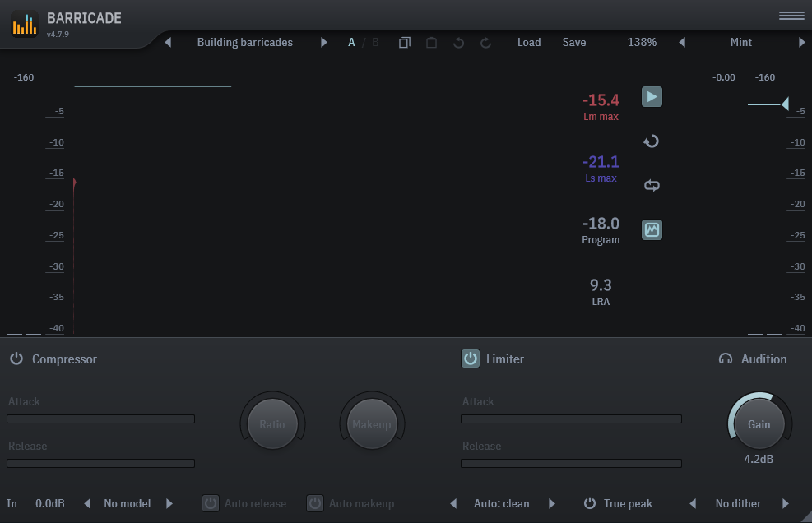Enable the Compressor power button
812x523 pixels.
pos(16,359)
